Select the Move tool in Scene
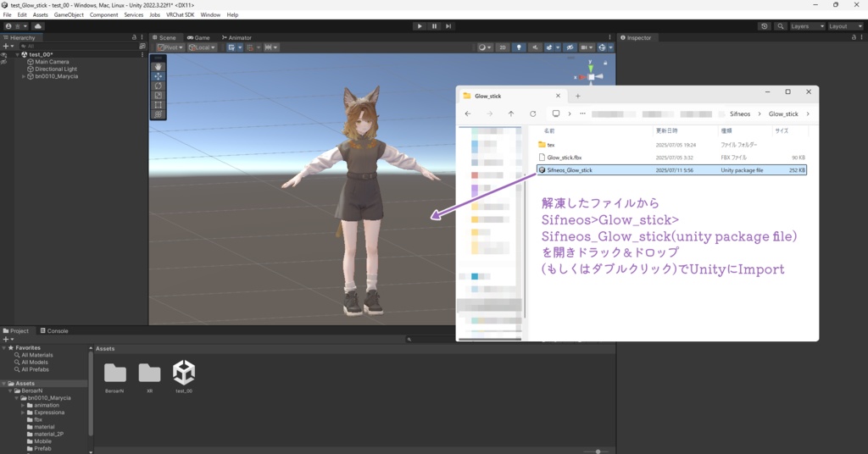Image resolution: width=868 pixels, height=454 pixels. pyautogui.click(x=159, y=76)
